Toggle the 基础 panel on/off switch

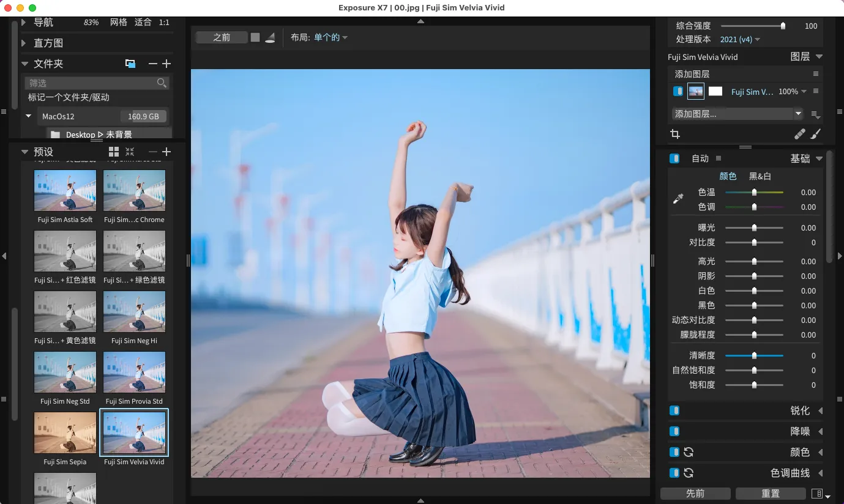coord(674,158)
